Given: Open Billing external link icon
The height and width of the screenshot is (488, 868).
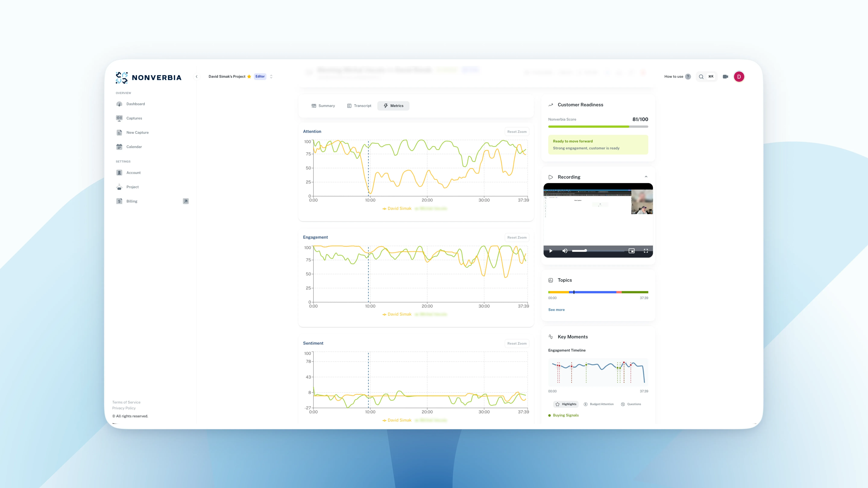Looking at the screenshot, I should pos(186,201).
